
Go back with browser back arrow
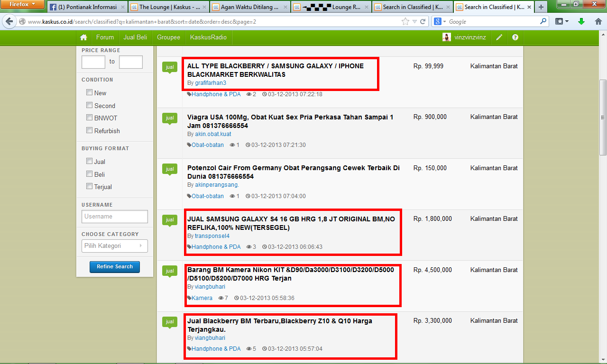9,21
